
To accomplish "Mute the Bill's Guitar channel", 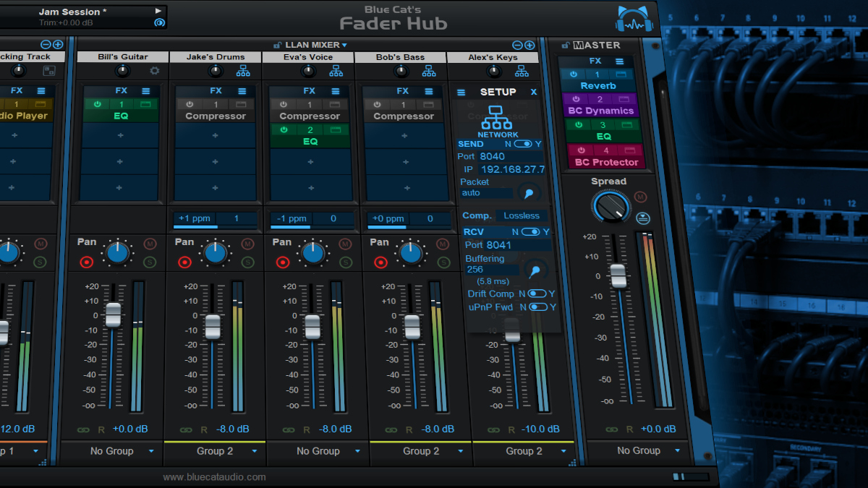I will [x=150, y=244].
